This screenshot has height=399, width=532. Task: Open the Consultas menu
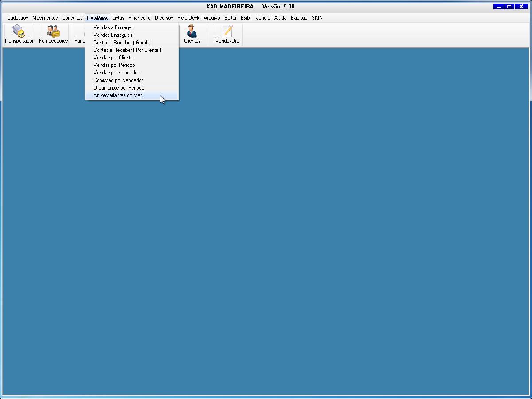(72, 18)
